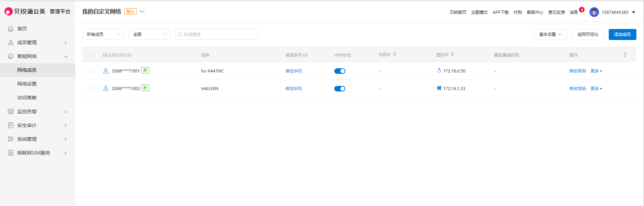The height and width of the screenshot is (206, 644).
Task: Click user icon for member 2068****7:001
Action: pyautogui.click(x=106, y=71)
